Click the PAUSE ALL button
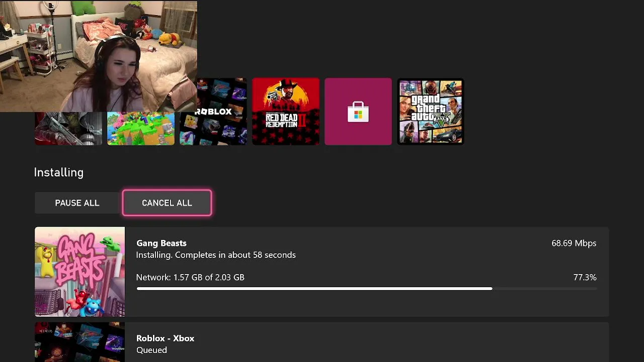Image resolution: width=644 pixels, height=362 pixels. click(77, 203)
